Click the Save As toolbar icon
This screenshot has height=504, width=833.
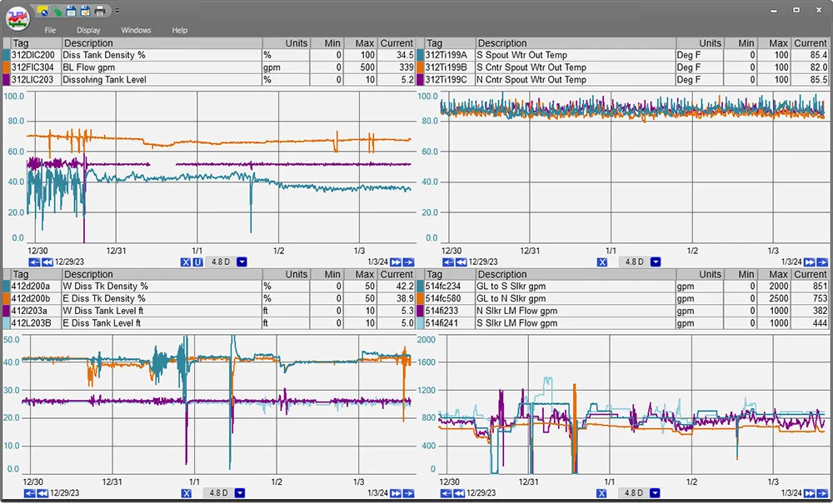[85, 11]
